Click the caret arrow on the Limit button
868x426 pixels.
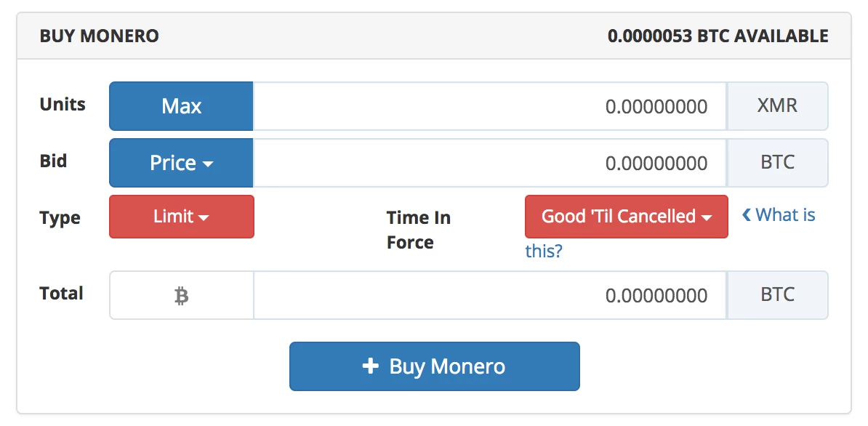203,217
